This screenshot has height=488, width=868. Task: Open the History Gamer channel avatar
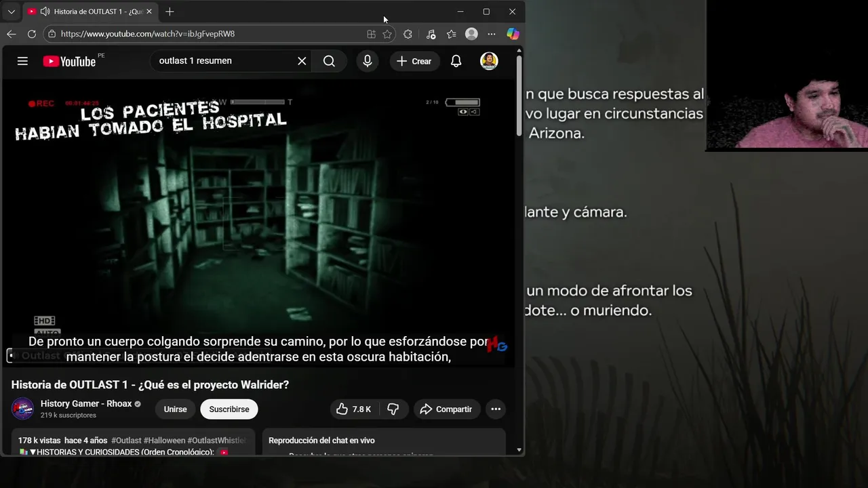point(22,409)
